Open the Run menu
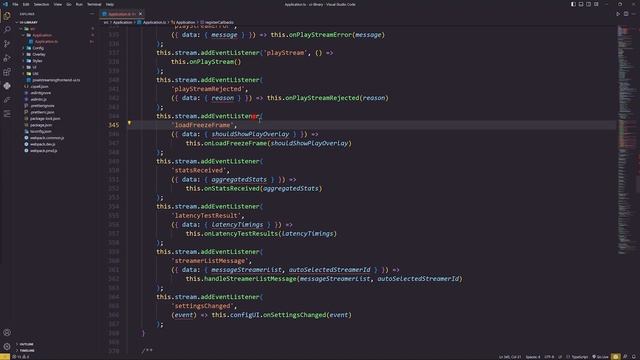This screenshot has width=640, height=360. 79,4
